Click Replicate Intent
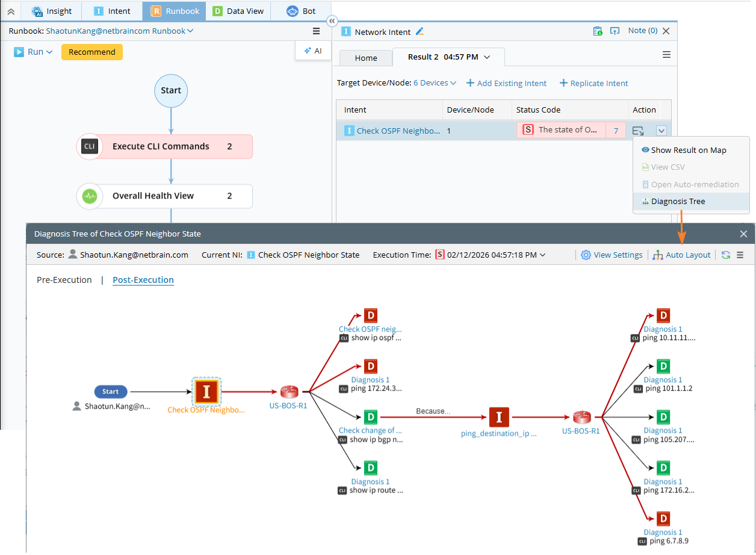Image resolution: width=756 pixels, height=555 pixels. pos(593,83)
